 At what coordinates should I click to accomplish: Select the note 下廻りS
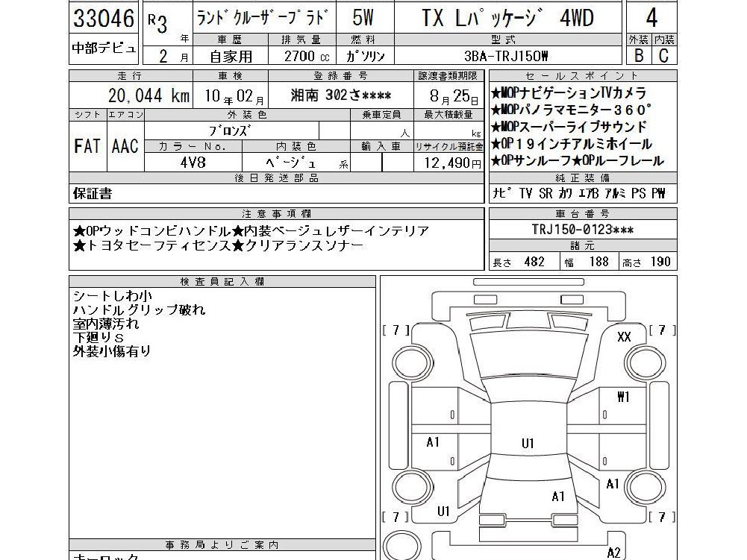pyautogui.click(x=99, y=338)
